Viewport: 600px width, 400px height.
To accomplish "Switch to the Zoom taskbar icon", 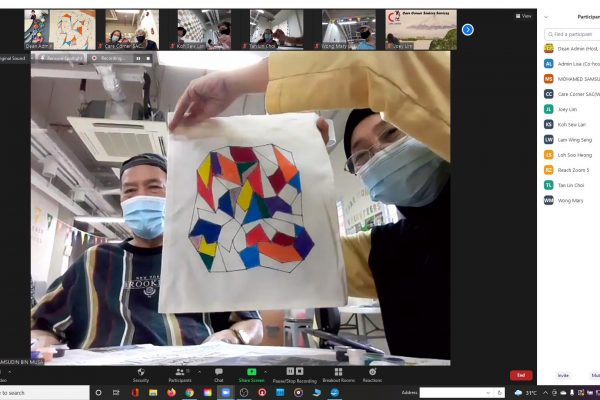I will click(x=226, y=393).
